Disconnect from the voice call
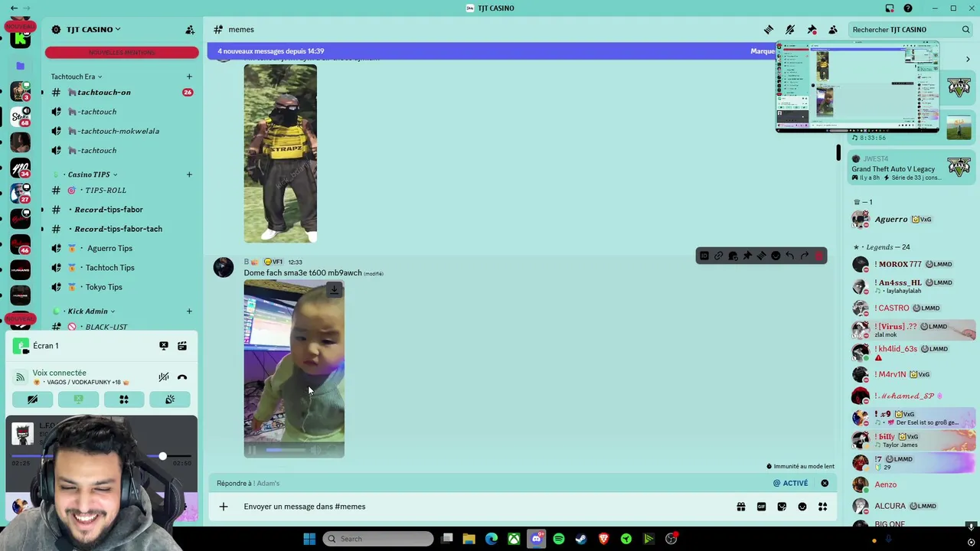This screenshot has height=551, width=980. click(x=182, y=377)
